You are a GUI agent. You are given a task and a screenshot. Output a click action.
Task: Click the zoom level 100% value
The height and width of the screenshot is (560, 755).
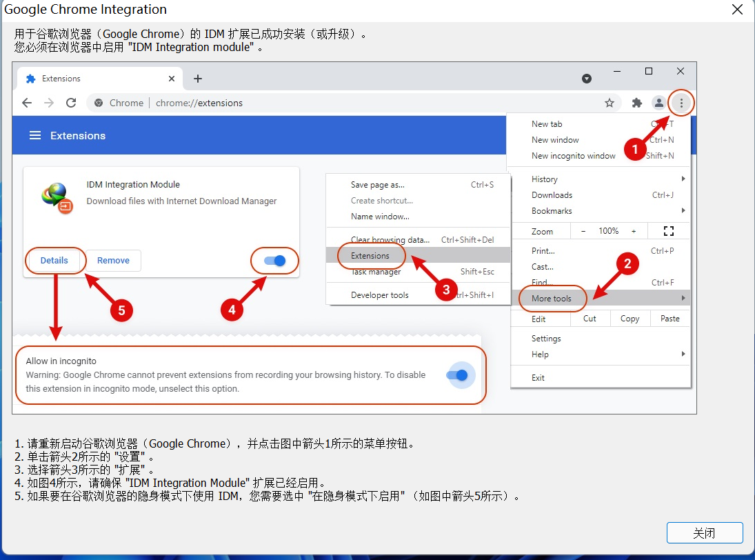(x=608, y=231)
